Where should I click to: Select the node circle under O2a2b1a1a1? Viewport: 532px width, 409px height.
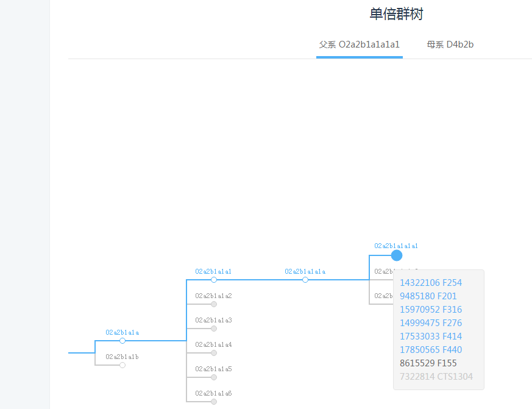pos(214,280)
